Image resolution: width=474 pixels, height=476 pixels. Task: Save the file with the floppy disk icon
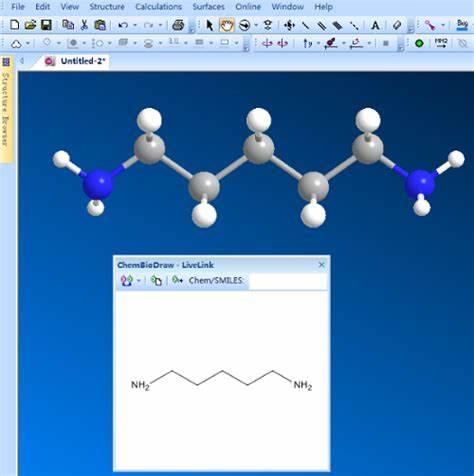46,25
